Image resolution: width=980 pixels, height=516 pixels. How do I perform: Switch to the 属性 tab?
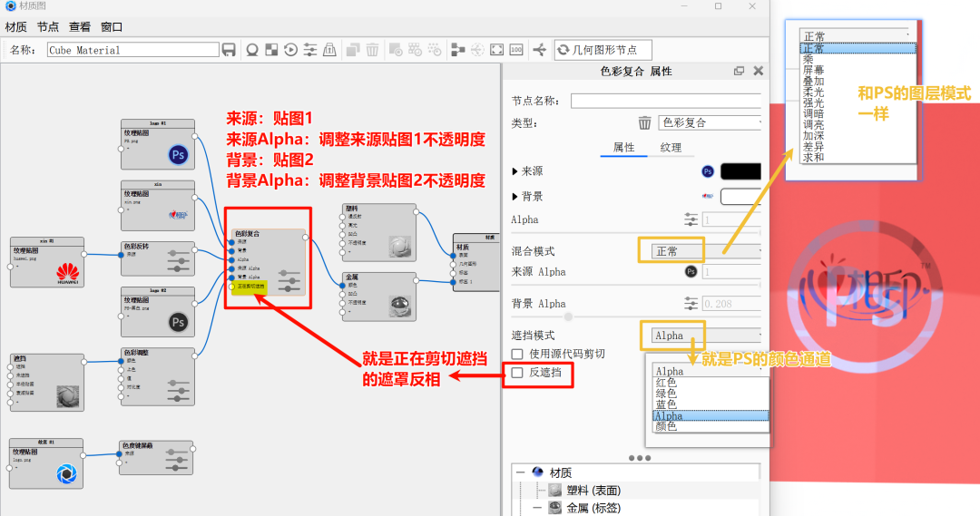click(623, 148)
